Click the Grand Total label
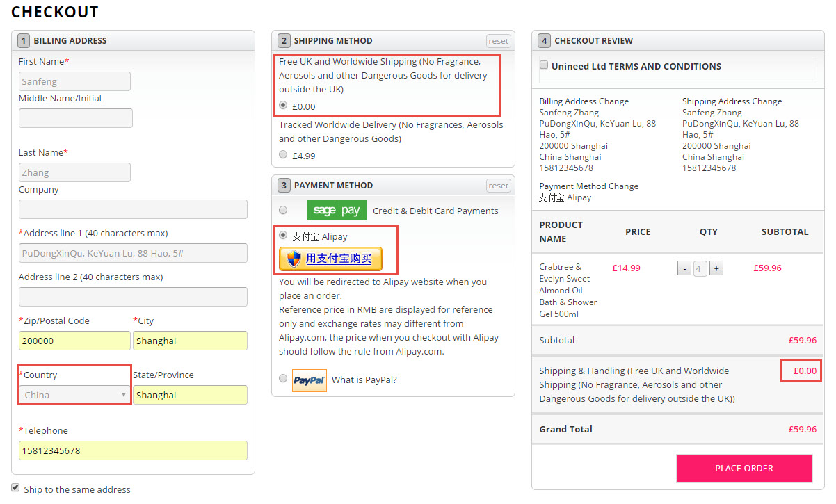Viewport: 836px width, 504px height. click(x=565, y=429)
